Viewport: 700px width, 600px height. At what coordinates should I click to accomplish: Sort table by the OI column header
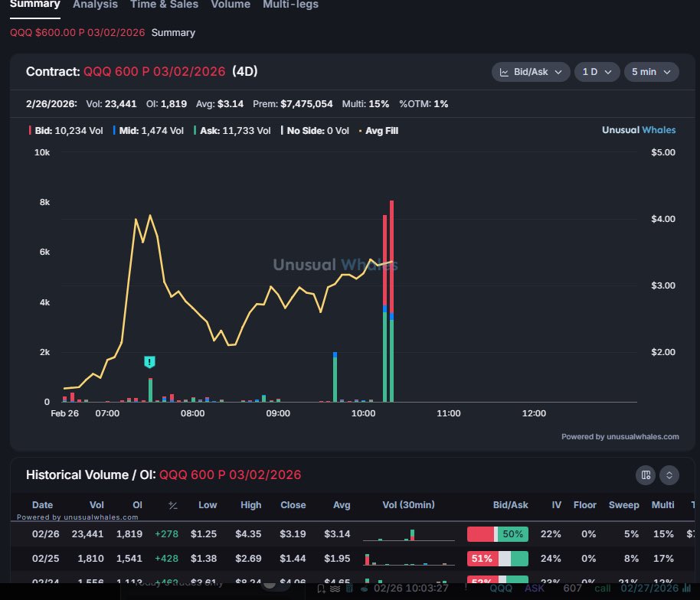tap(138, 505)
